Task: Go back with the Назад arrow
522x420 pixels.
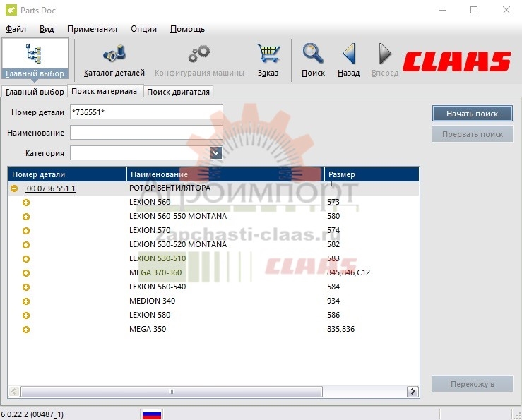Action: coord(348,60)
